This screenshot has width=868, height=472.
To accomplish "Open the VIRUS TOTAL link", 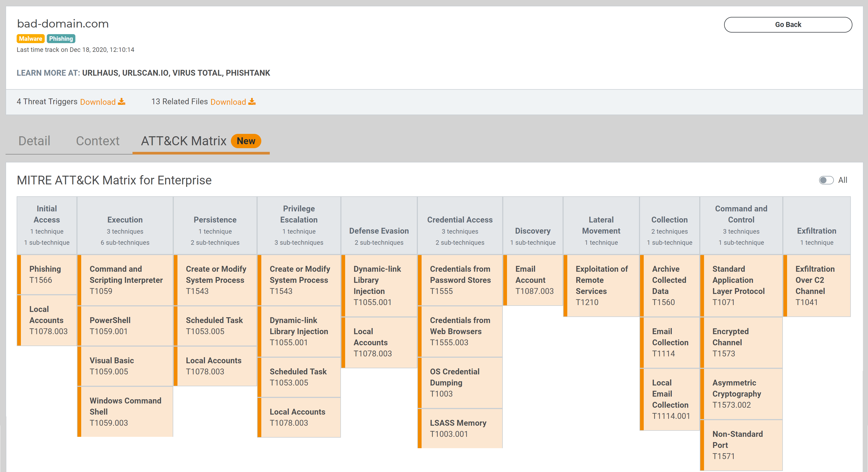I will click(x=197, y=73).
